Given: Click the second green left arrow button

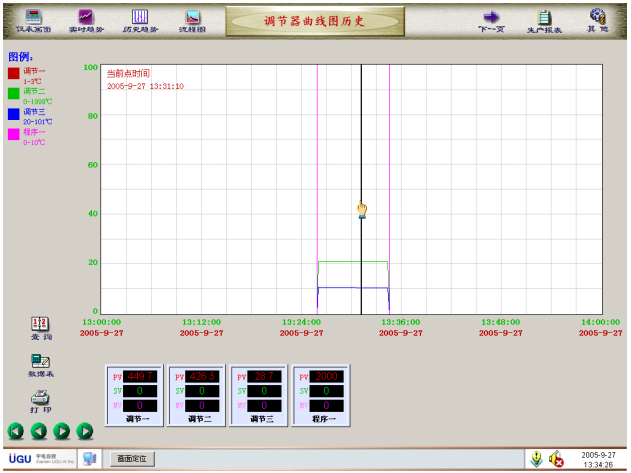Looking at the screenshot, I should tap(39, 431).
